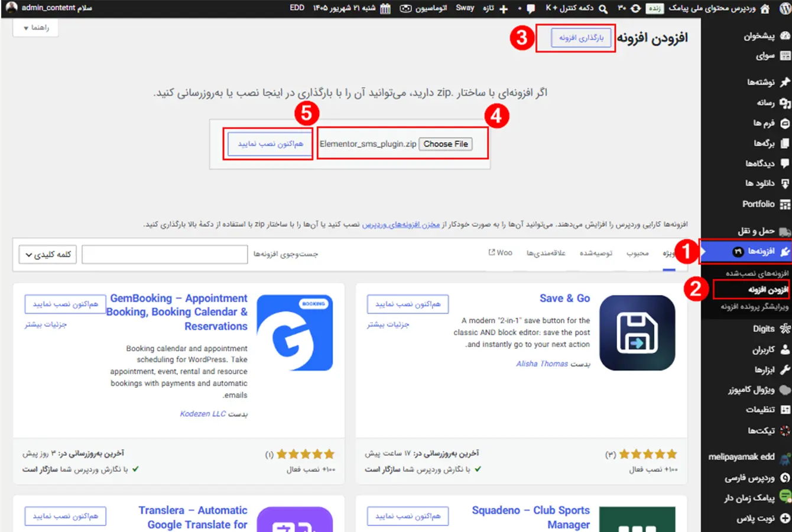Screen dimensions: 792x532
Task: Switch to the Popular (محبوب) tab
Action: [638, 253]
